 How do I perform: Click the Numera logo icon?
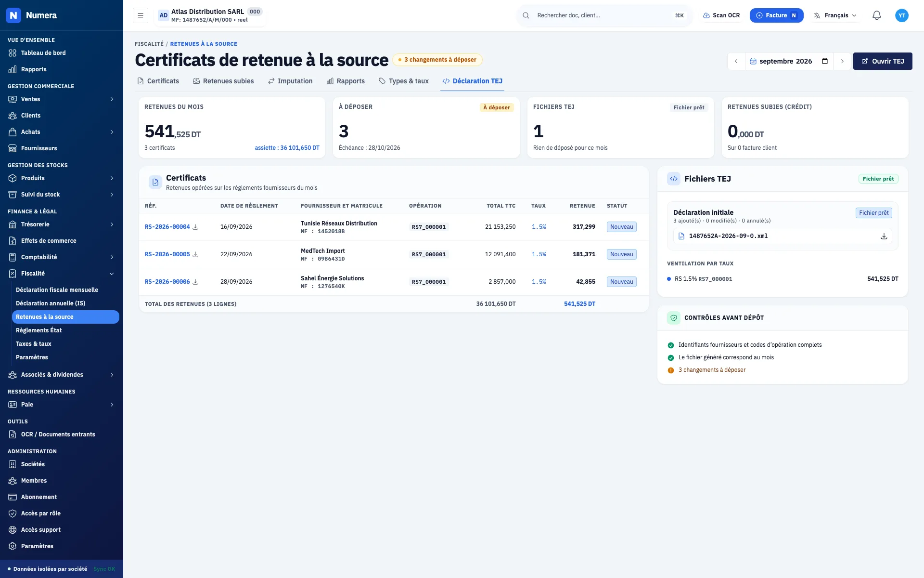click(x=13, y=15)
